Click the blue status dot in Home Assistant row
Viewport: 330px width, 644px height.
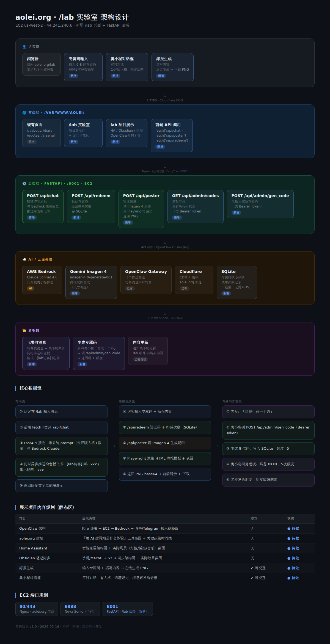(x=289, y=548)
